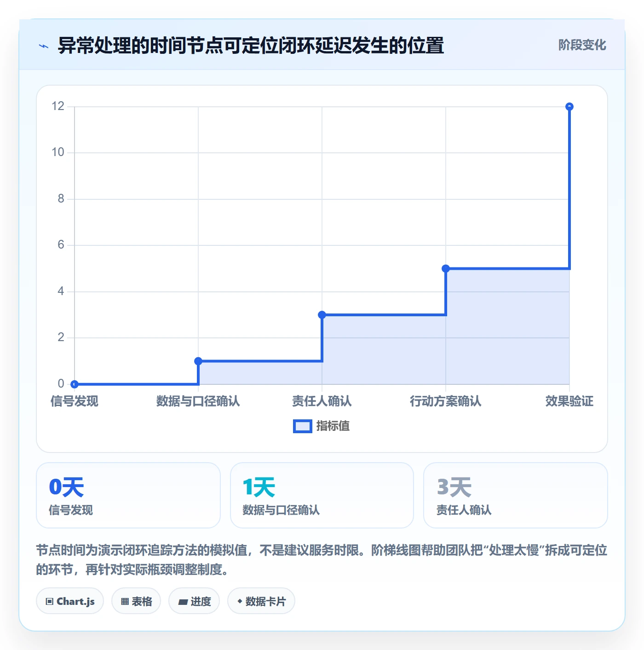The width and height of the screenshot is (644, 650).
Task: Click the 数据与口径确认 x-axis label
Action: pos(198,401)
